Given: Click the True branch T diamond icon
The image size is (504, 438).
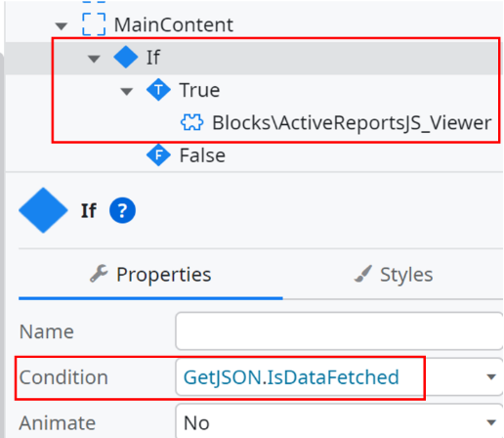Looking at the screenshot, I should (x=158, y=90).
